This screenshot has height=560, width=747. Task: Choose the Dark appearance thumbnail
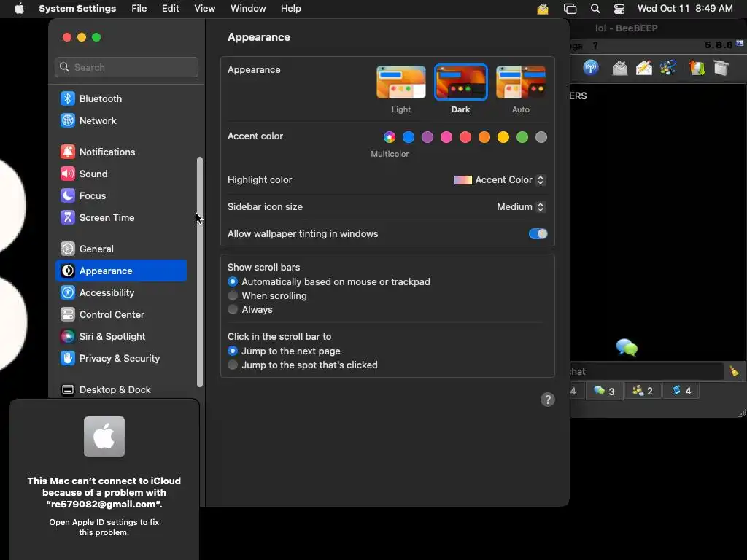[461, 82]
